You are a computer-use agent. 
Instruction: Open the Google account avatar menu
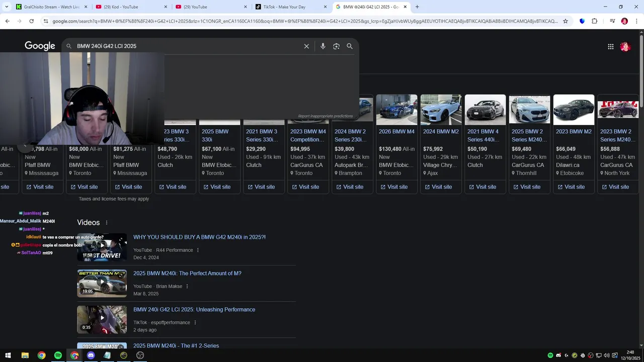pyautogui.click(x=625, y=47)
